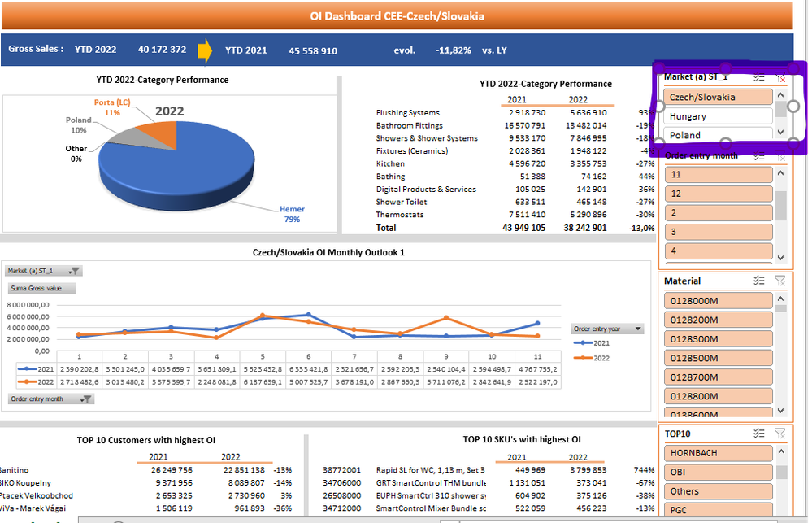812x523 pixels.
Task: Clear filter on Order entry month slicer
Action: [779, 156]
